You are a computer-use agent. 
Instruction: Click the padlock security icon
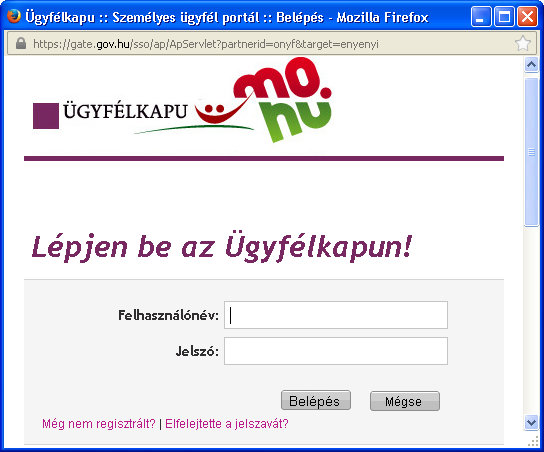(21, 43)
